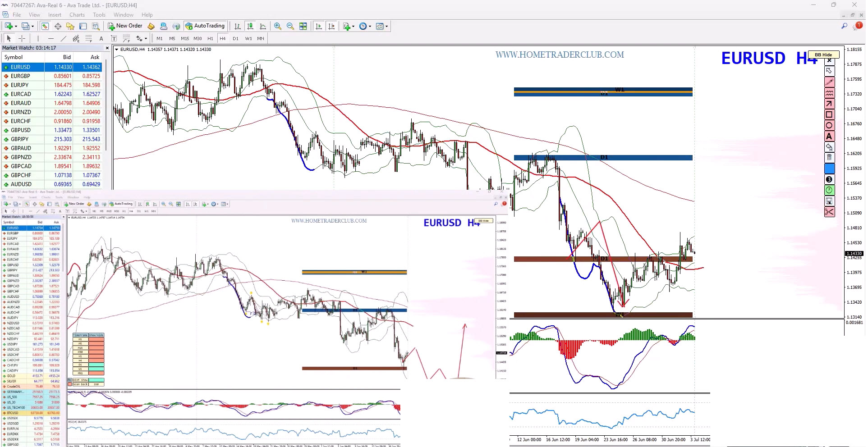868x447 pixels.
Task: Click undo arrow in drawing palette
Action: 829,147
